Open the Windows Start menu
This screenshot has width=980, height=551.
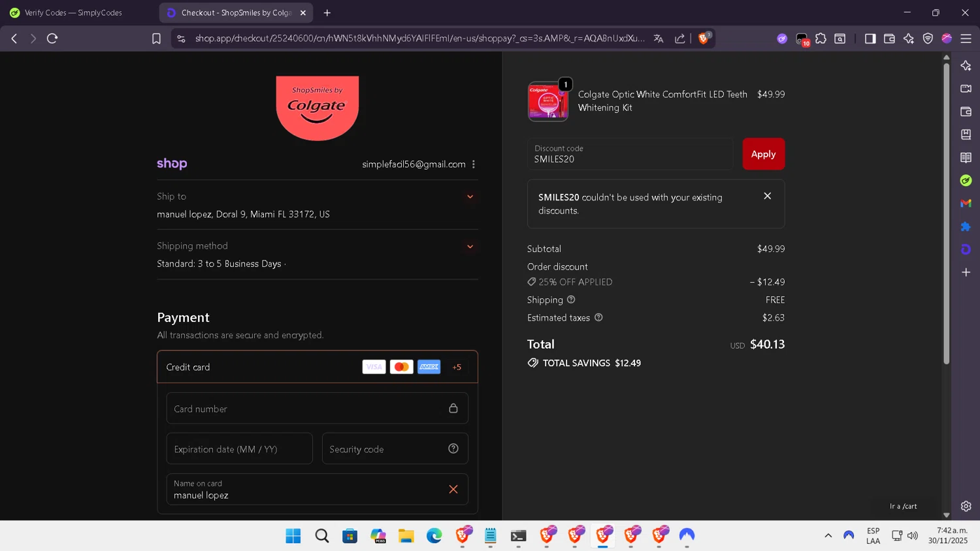pyautogui.click(x=293, y=536)
